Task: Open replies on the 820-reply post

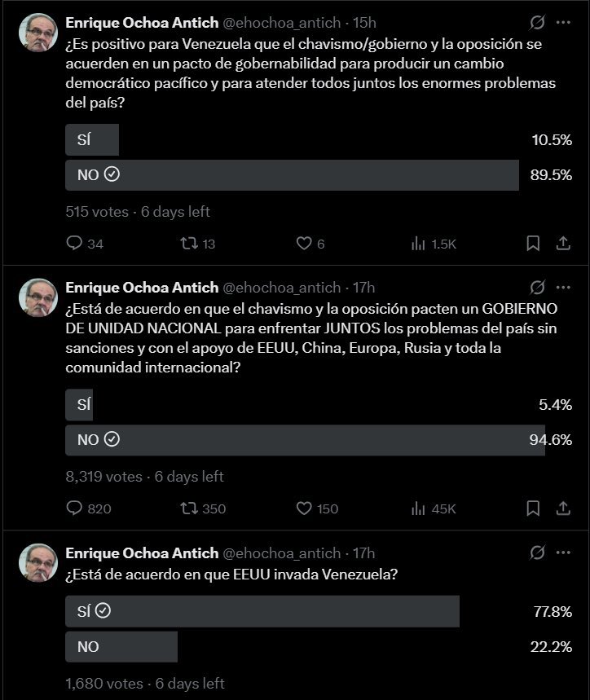Action: [75, 508]
